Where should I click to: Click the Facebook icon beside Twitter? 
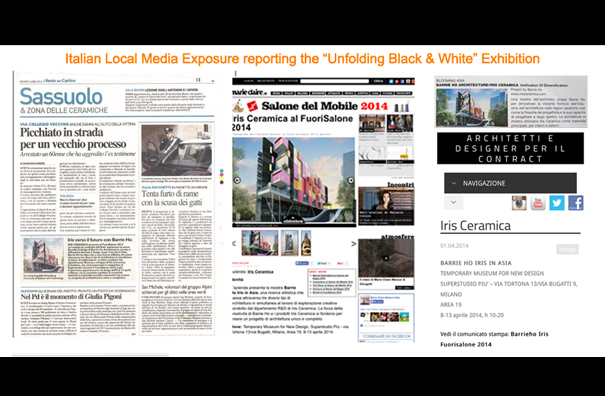[x=576, y=203]
